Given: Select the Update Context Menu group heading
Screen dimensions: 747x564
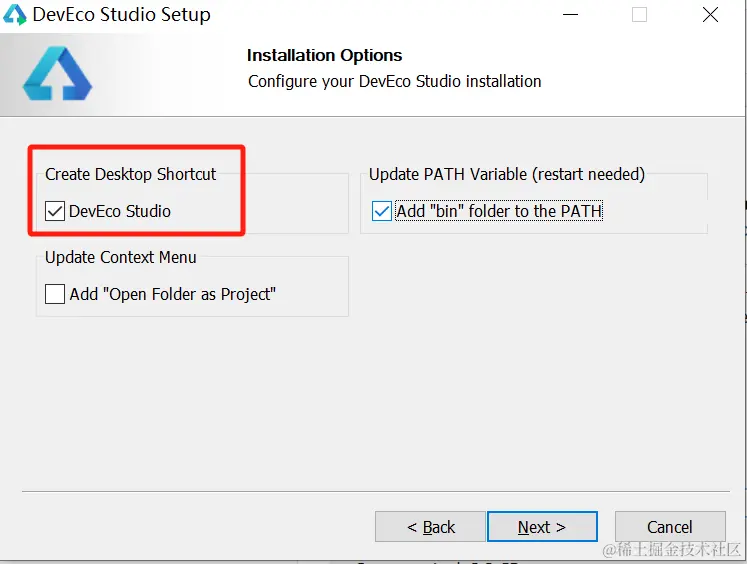Looking at the screenshot, I should tap(121, 257).
